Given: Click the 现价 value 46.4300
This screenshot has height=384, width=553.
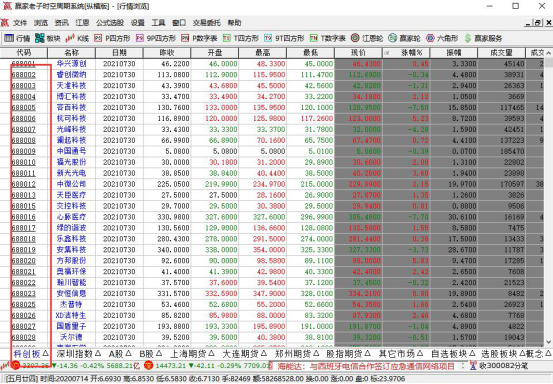Looking at the screenshot, I should pyautogui.click(x=366, y=64).
